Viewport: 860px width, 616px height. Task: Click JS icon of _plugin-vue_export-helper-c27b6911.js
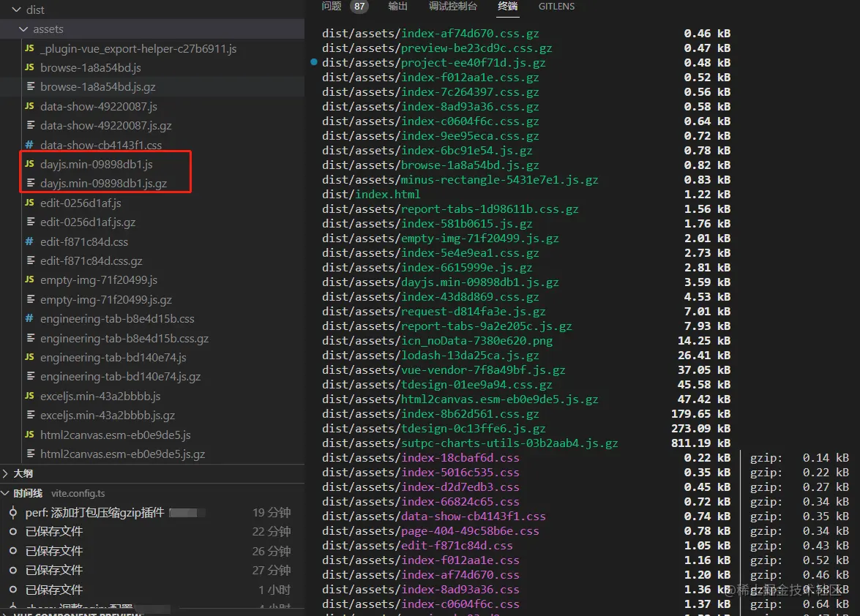[x=29, y=48]
